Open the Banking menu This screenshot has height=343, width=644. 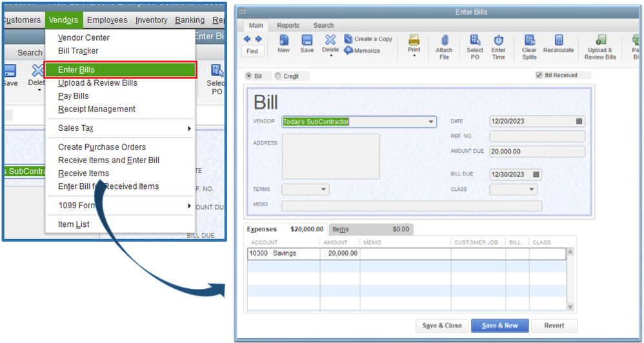[190, 20]
